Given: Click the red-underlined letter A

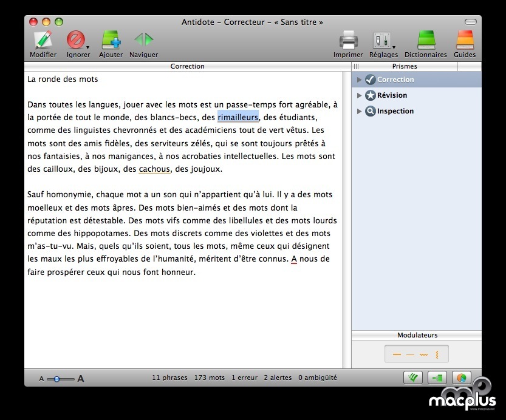Looking at the screenshot, I should [294, 259].
